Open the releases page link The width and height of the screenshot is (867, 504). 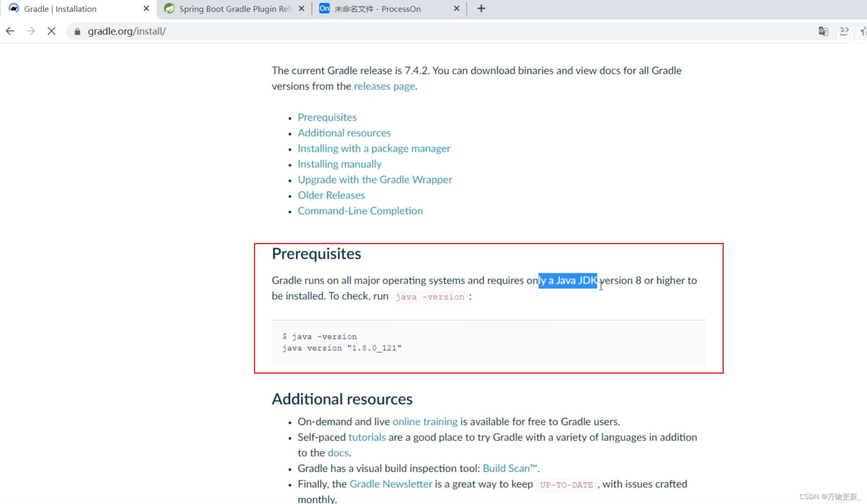tap(384, 86)
